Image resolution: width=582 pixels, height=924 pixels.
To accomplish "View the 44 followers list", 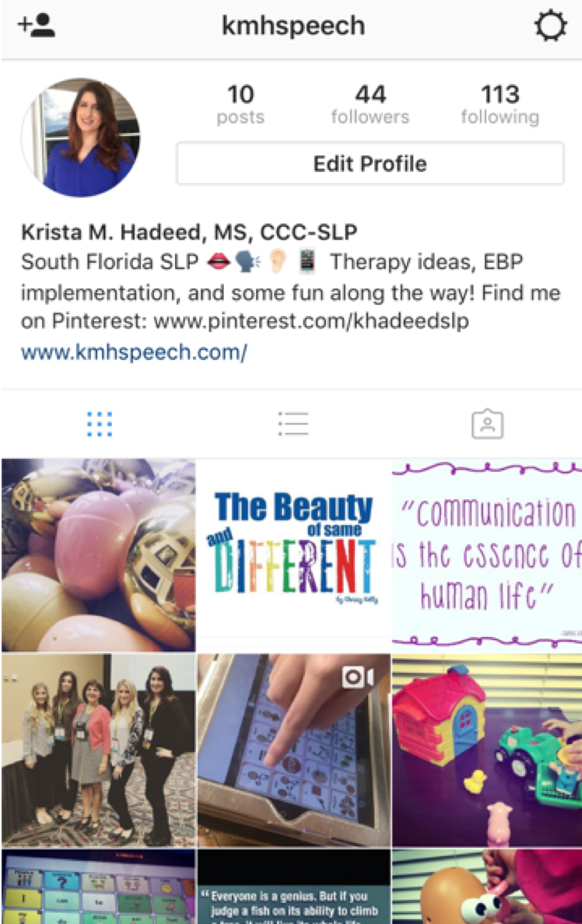I will (x=370, y=103).
